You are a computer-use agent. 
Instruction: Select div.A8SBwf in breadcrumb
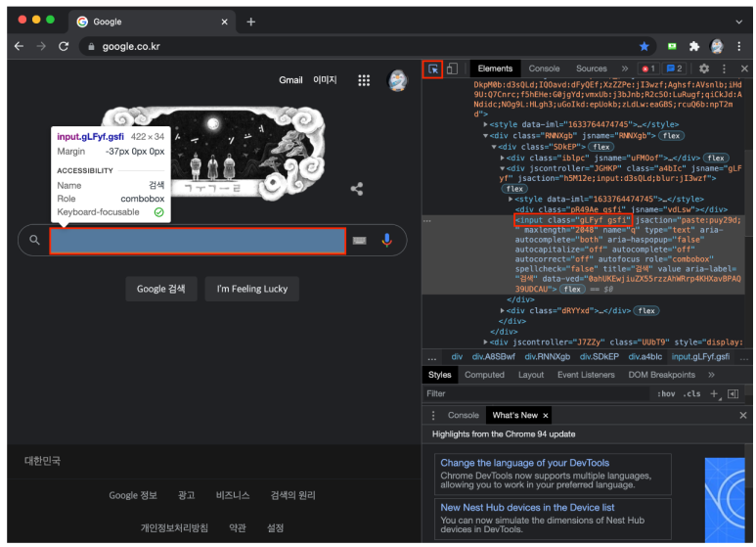[x=493, y=357]
